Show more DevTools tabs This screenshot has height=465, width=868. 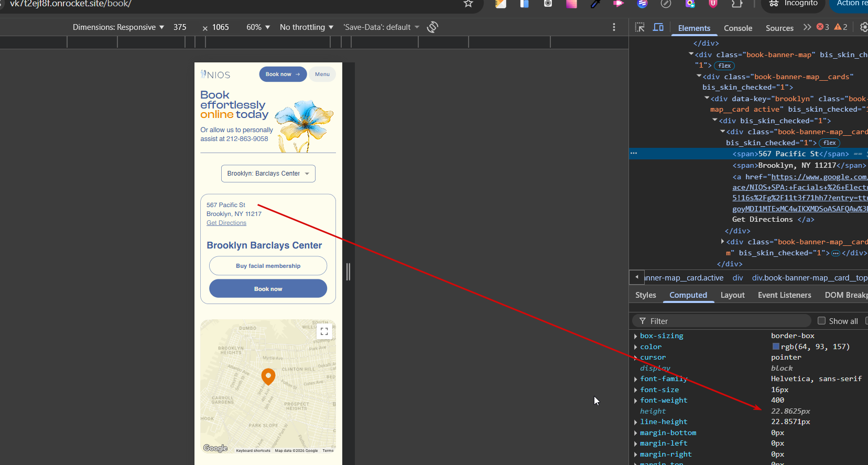pyautogui.click(x=807, y=27)
